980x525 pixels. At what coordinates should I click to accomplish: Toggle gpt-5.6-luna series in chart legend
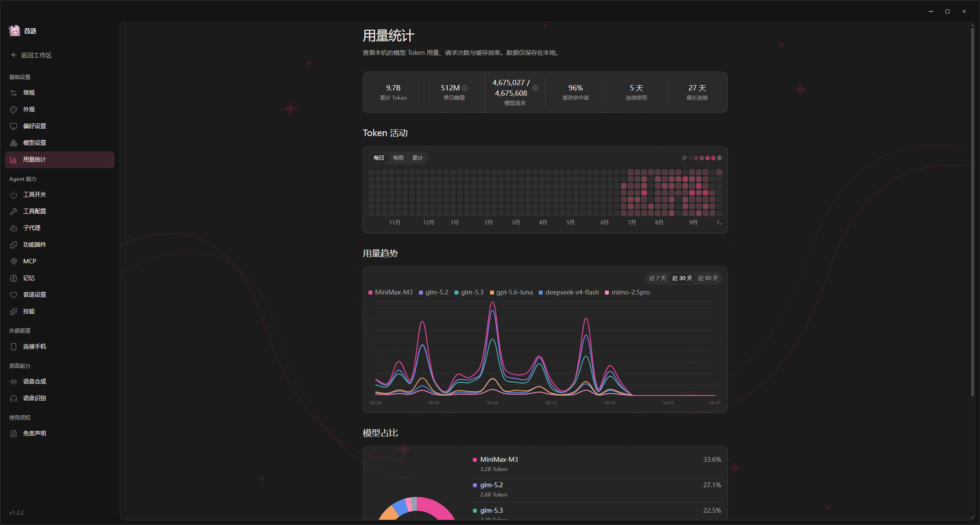pos(511,292)
